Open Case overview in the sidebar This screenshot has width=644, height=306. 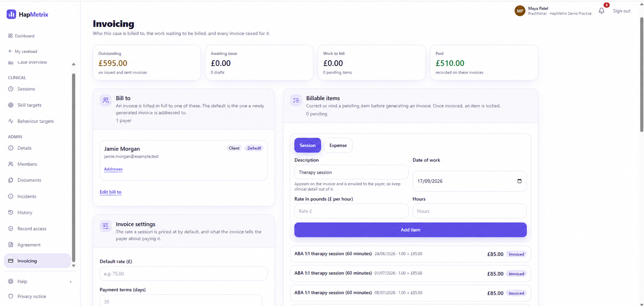(x=32, y=62)
